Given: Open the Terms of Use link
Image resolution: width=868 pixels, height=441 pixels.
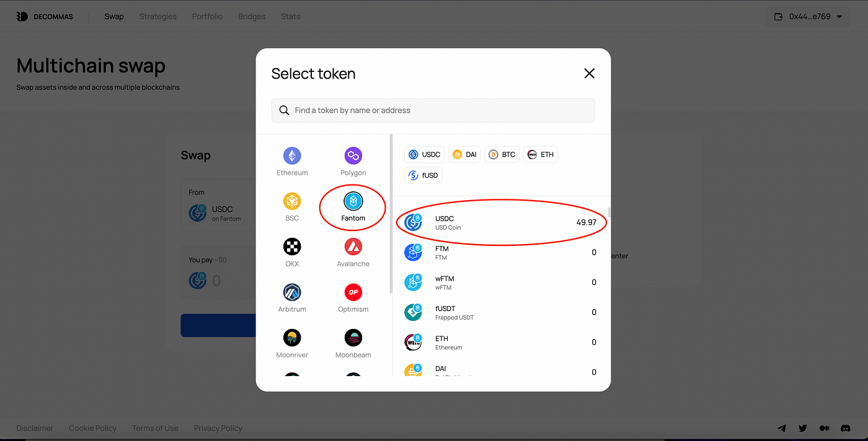Looking at the screenshot, I should tap(155, 428).
